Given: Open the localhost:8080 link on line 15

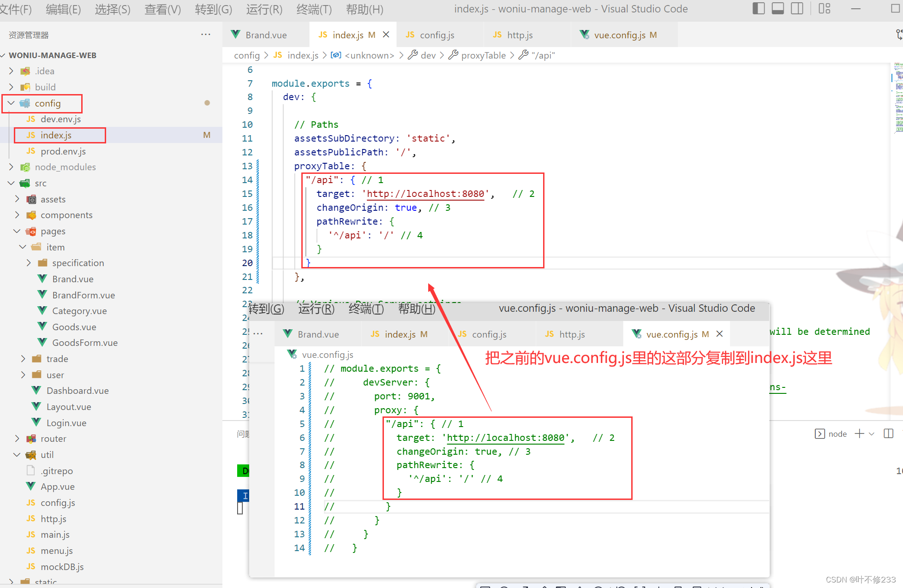Looking at the screenshot, I should [425, 194].
